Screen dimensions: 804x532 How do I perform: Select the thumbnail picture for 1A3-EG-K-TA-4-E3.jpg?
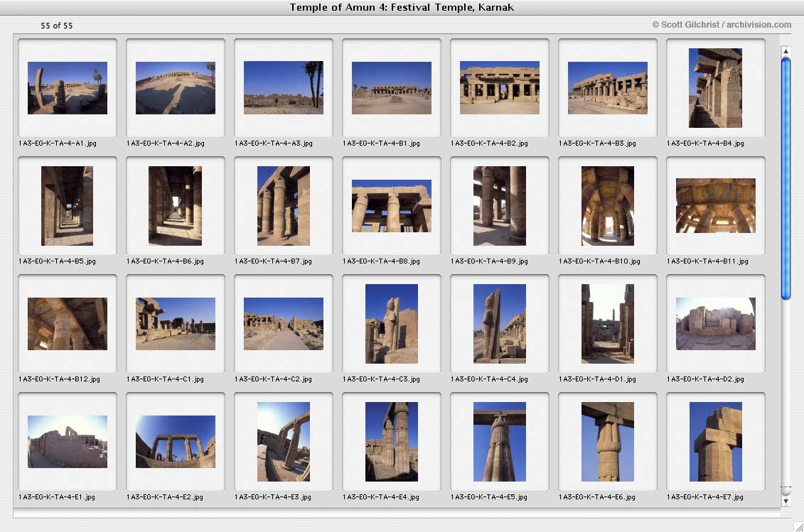click(284, 441)
